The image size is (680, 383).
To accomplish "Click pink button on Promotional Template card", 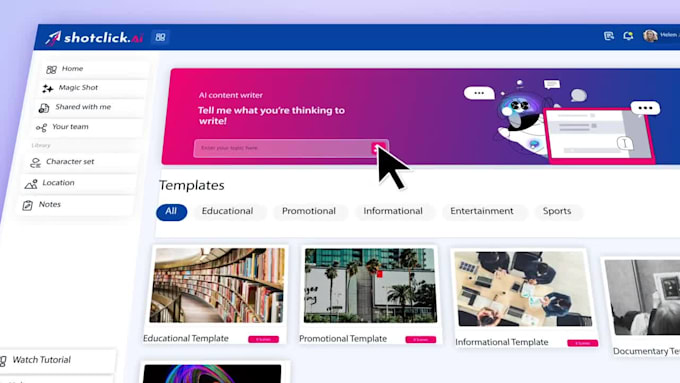I will [x=421, y=340].
